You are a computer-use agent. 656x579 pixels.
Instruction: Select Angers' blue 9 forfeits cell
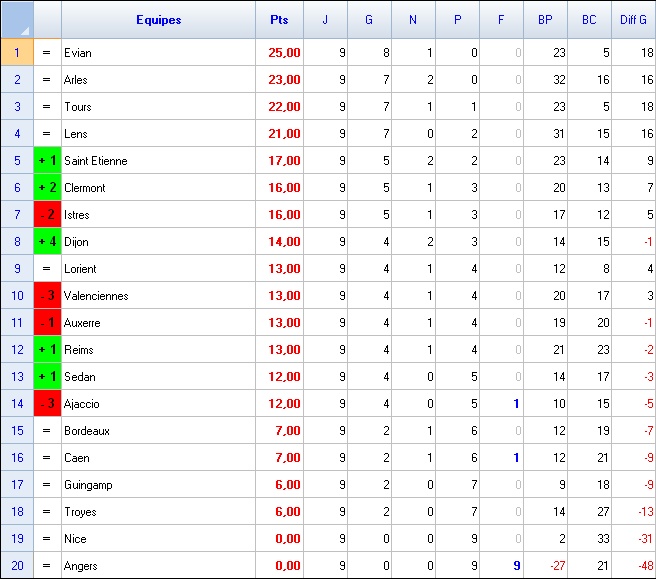pyautogui.click(x=502, y=565)
